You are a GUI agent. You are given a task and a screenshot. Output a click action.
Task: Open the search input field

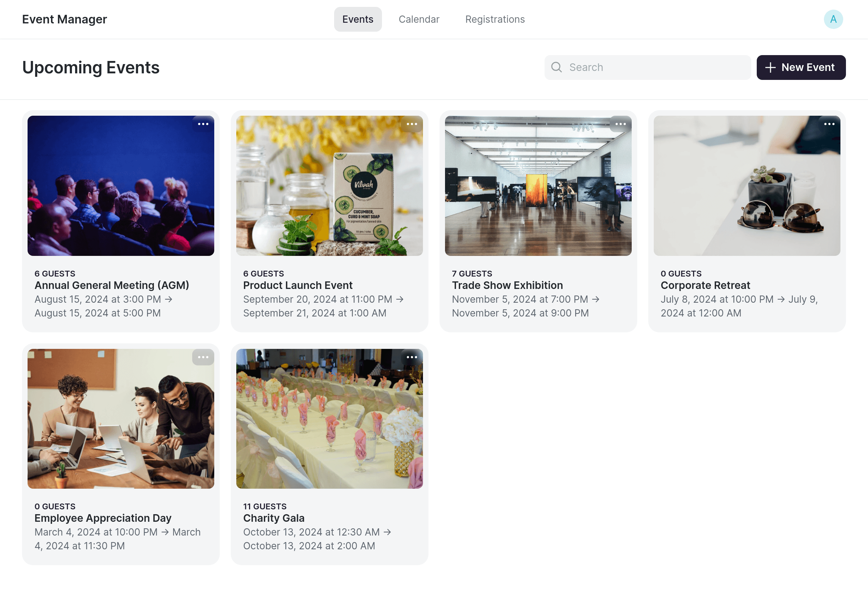[x=647, y=66]
